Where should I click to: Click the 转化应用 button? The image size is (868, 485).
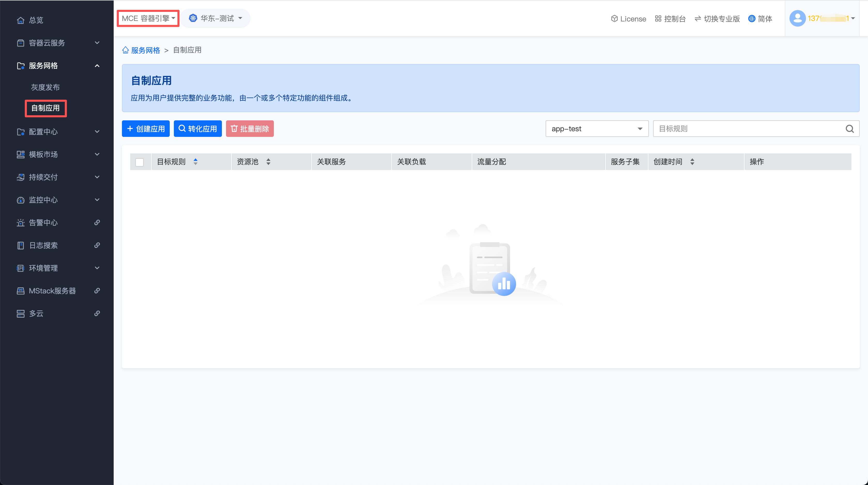click(x=198, y=129)
